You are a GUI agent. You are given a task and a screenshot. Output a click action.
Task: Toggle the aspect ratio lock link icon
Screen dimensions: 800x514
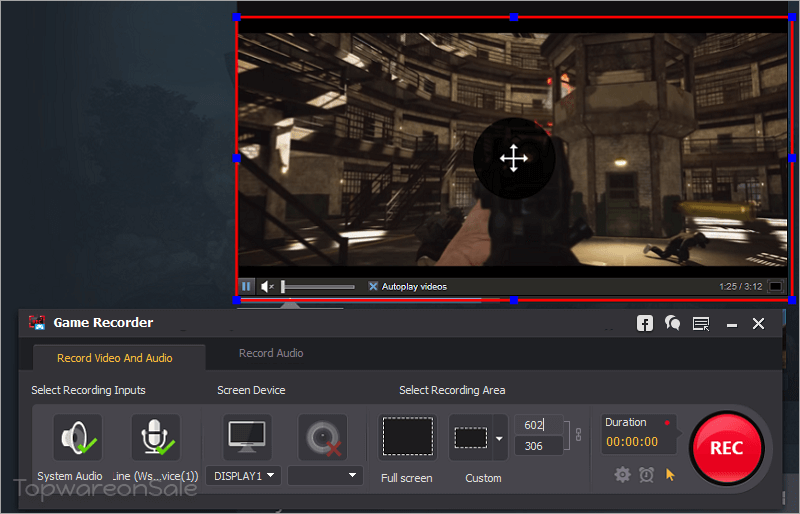click(579, 434)
